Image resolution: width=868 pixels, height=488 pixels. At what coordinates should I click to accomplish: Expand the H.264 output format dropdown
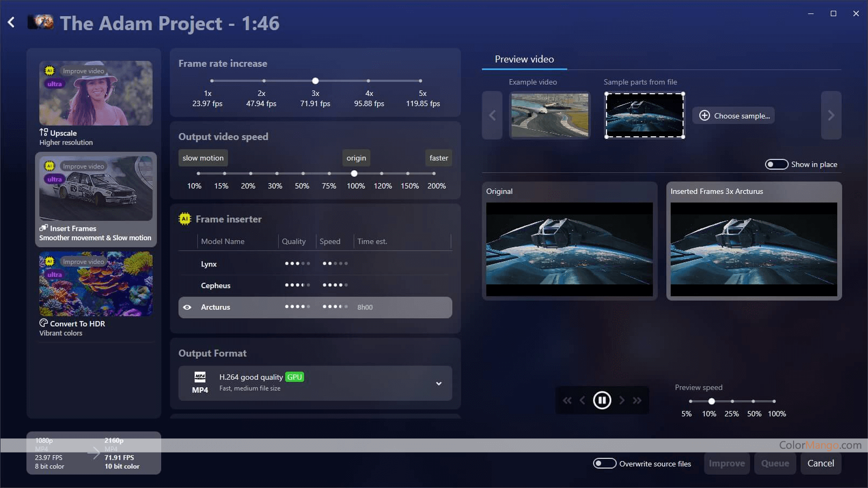click(x=438, y=384)
